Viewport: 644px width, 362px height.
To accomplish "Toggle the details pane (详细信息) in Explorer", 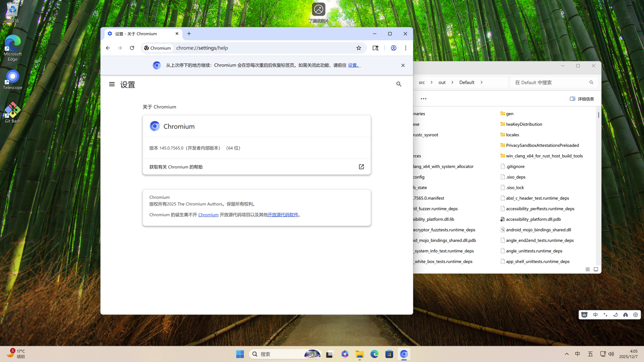I will coord(582,99).
